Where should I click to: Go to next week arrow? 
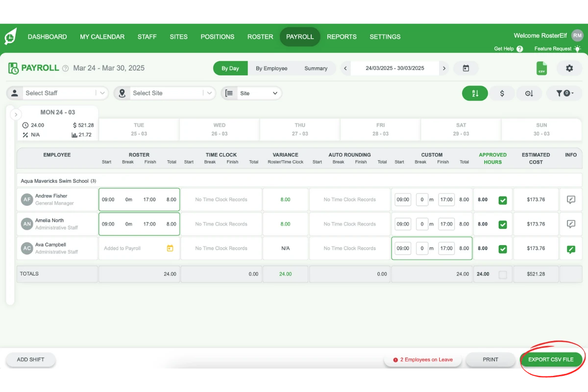pos(444,68)
